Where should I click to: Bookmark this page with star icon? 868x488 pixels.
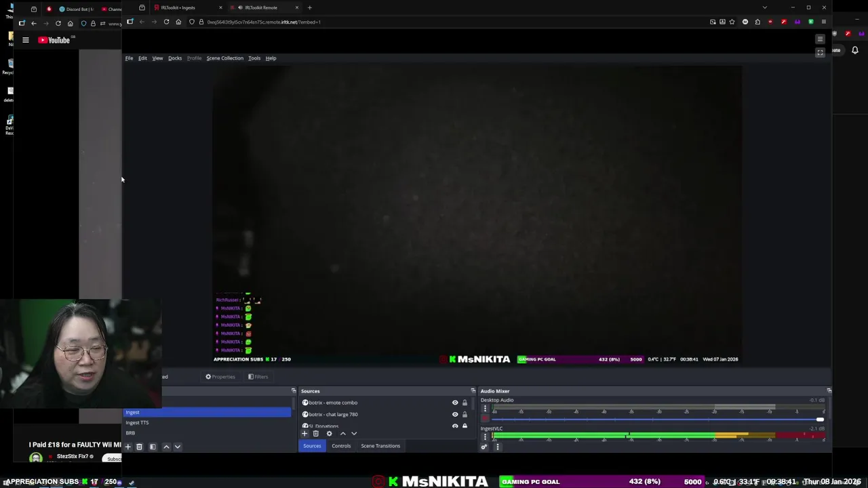coord(732,22)
